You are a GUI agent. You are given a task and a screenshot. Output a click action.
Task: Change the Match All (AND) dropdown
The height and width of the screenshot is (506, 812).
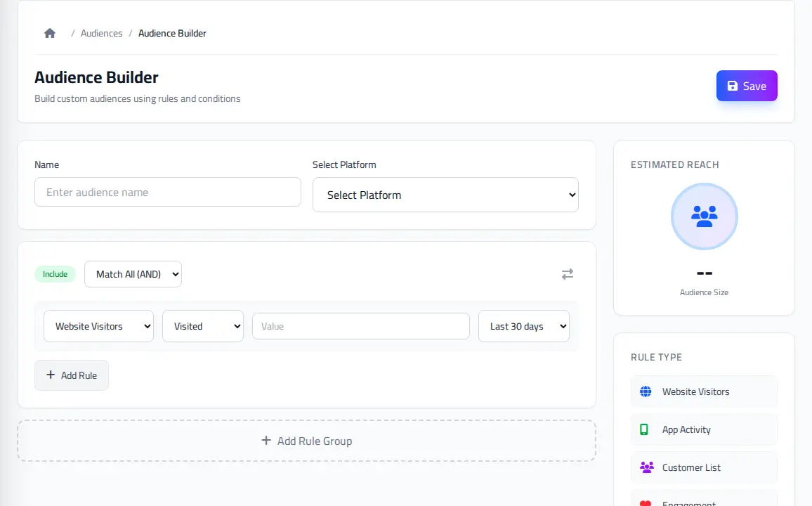click(133, 274)
